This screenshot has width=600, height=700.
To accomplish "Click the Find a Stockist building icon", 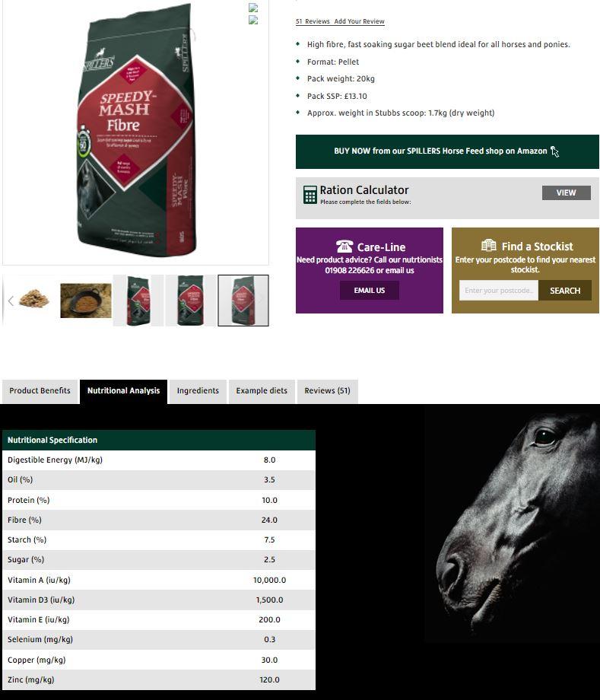I will point(488,246).
